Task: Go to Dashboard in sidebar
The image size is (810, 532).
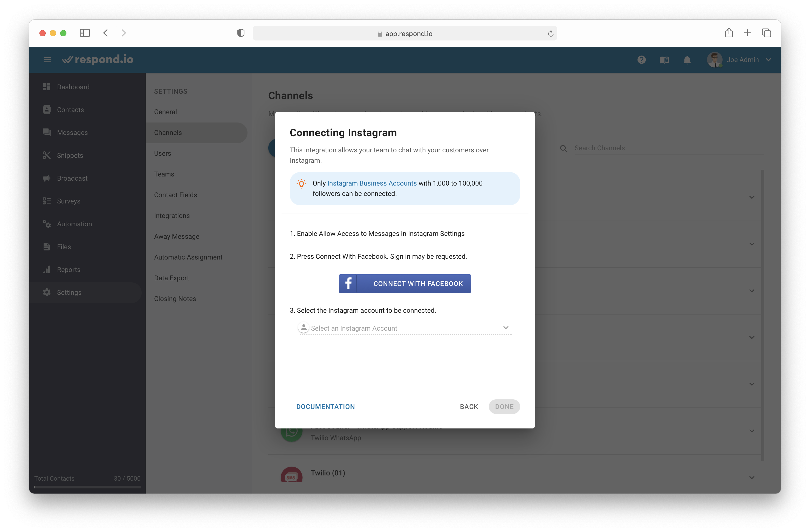Action: (x=85, y=87)
